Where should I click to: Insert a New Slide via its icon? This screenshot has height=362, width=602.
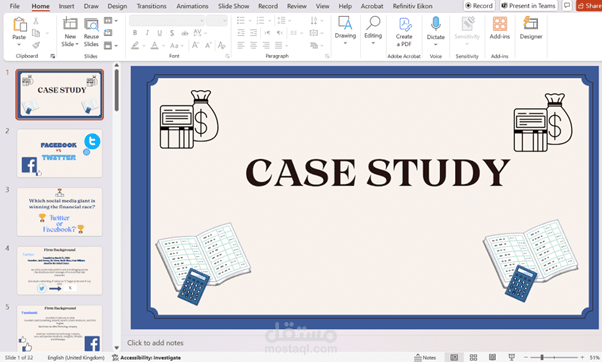click(x=70, y=24)
